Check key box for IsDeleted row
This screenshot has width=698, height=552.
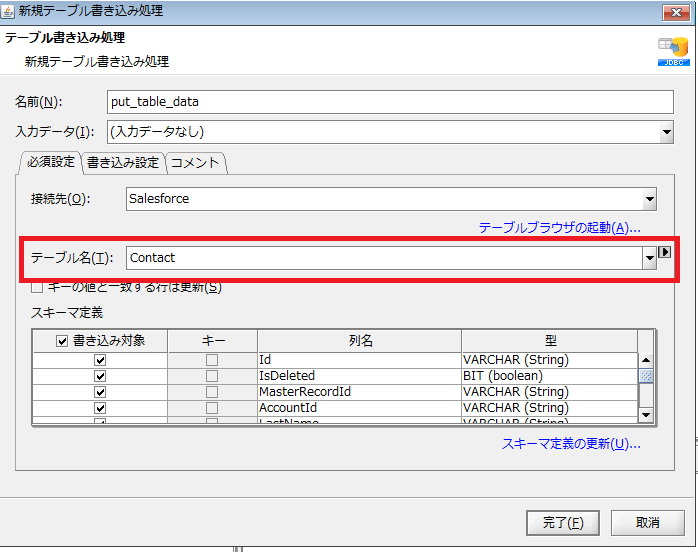tap(212, 376)
